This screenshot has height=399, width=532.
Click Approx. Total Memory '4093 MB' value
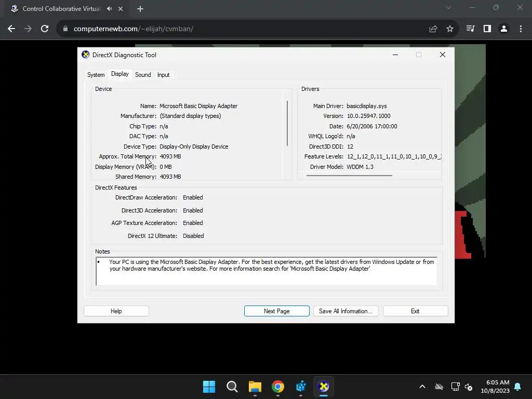click(x=170, y=156)
